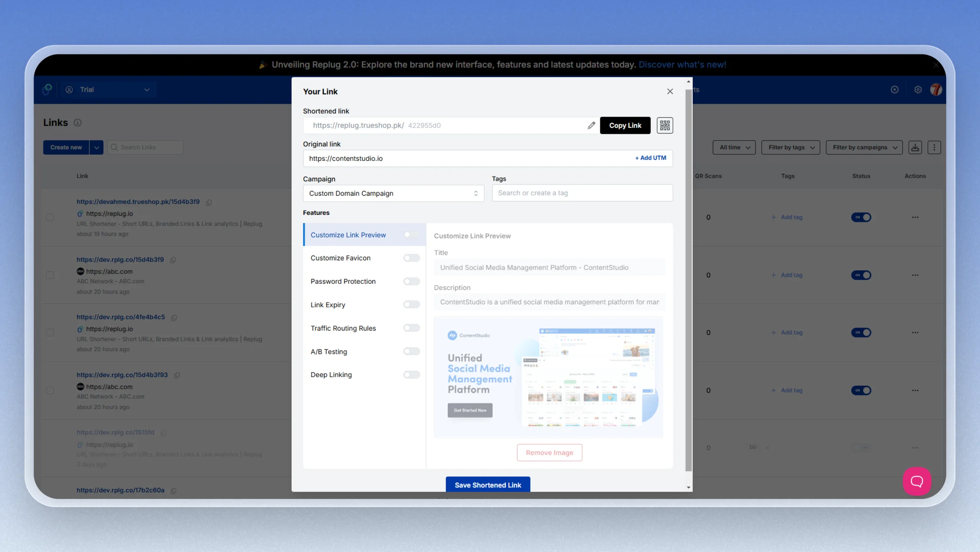This screenshot has height=552, width=980.
Task: Copy the devahmed.trueshop.pk link with the copy icon
Action: click(209, 202)
